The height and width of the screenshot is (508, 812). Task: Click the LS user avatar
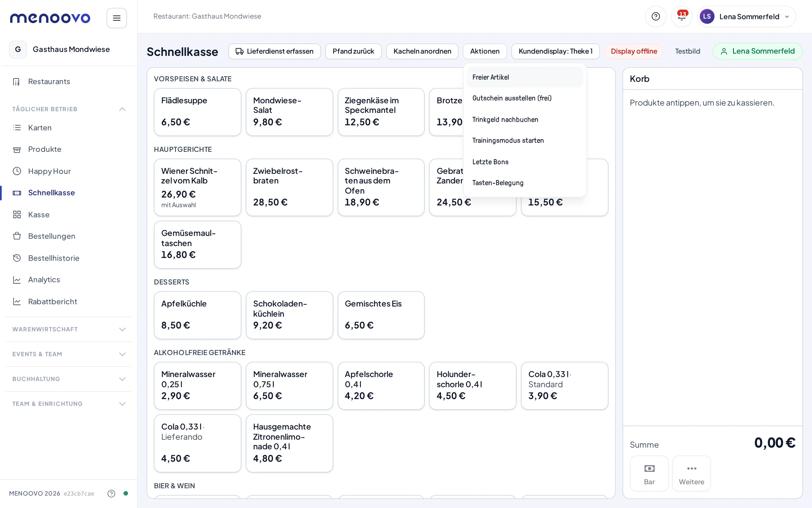(707, 16)
